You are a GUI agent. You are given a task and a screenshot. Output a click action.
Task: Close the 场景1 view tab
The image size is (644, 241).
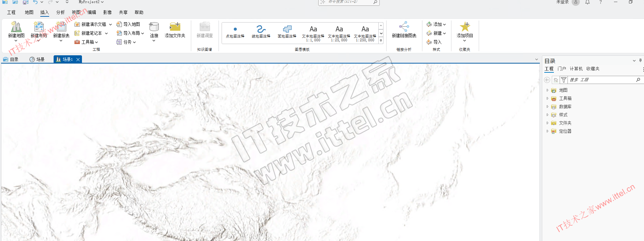coord(78,59)
